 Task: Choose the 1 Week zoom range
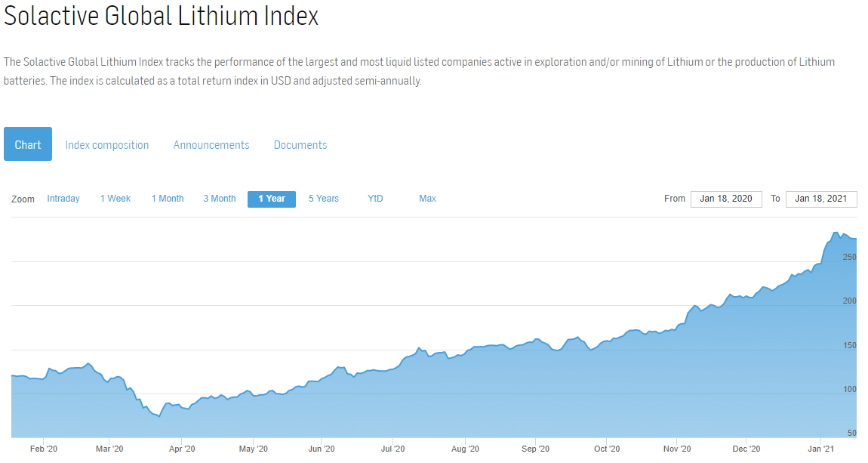(115, 199)
